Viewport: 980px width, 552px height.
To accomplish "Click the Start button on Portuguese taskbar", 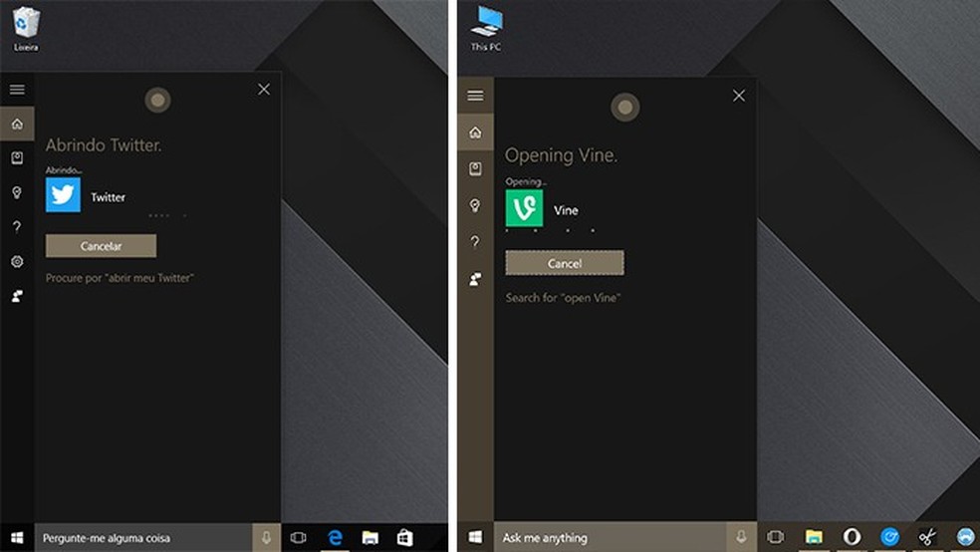I will pyautogui.click(x=17, y=538).
